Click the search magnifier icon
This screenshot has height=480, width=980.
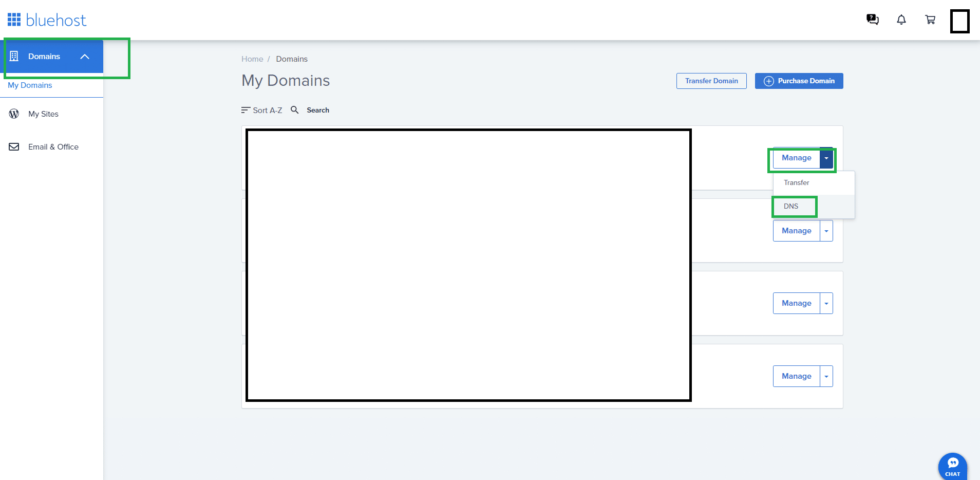(x=294, y=110)
